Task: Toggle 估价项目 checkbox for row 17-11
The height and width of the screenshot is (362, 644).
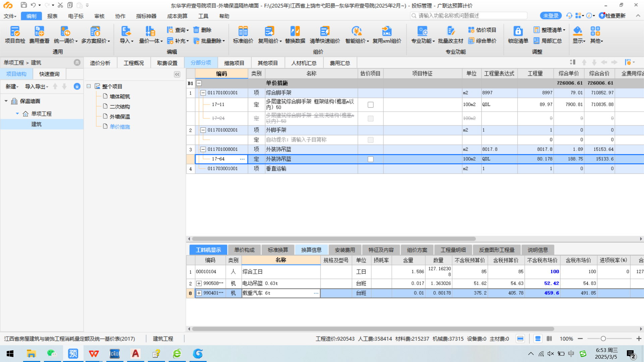Action: (371, 105)
